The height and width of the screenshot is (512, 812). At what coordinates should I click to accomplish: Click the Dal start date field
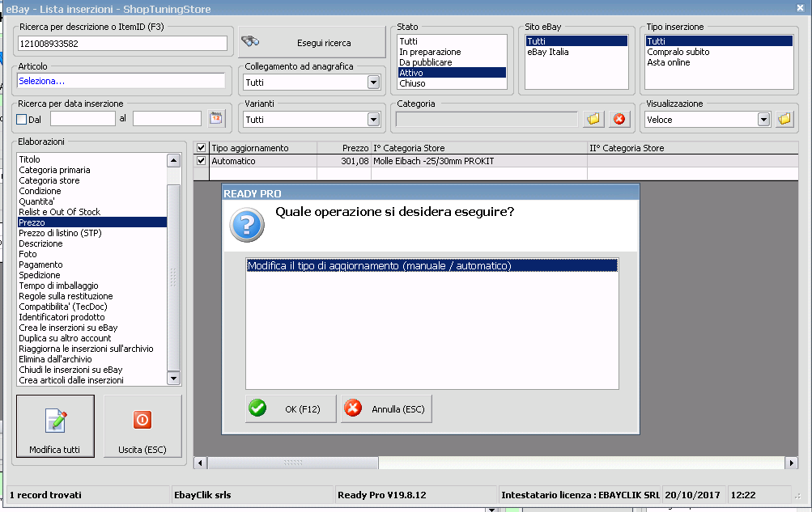pyautogui.click(x=83, y=118)
